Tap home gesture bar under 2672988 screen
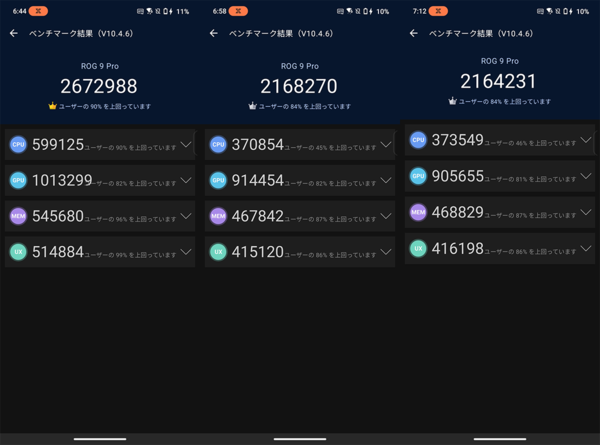This screenshot has width=600, height=445. [x=100, y=439]
